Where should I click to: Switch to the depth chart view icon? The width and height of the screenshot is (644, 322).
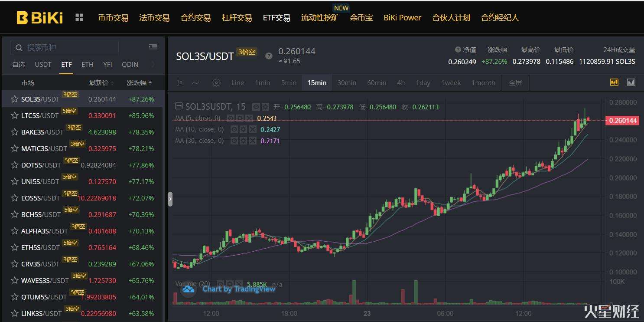pos(631,82)
